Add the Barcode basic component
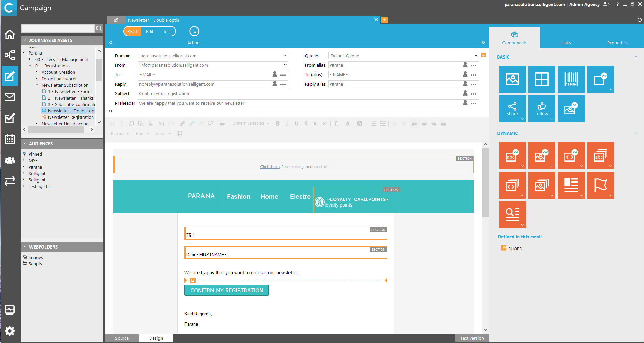 571,79
